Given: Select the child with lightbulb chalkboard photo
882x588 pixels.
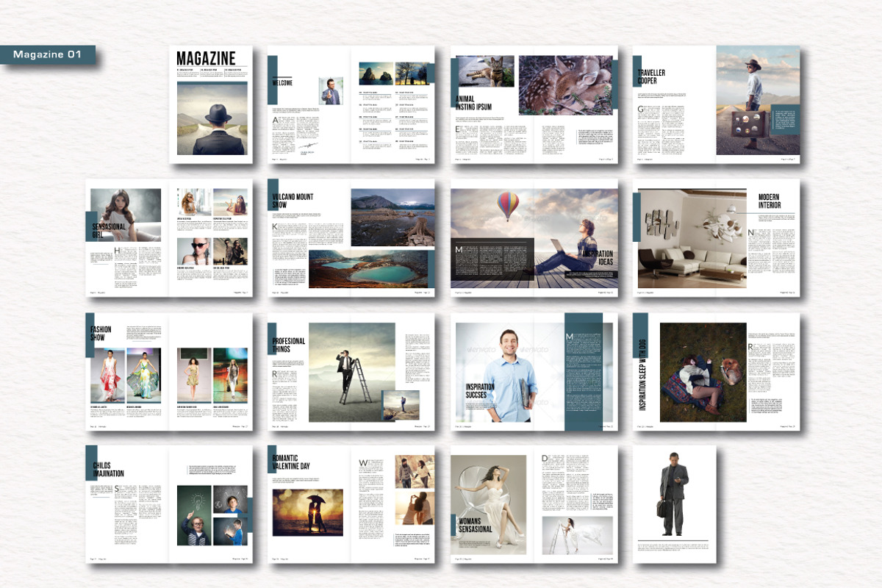Looking at the screenshot, I should 195,515.
